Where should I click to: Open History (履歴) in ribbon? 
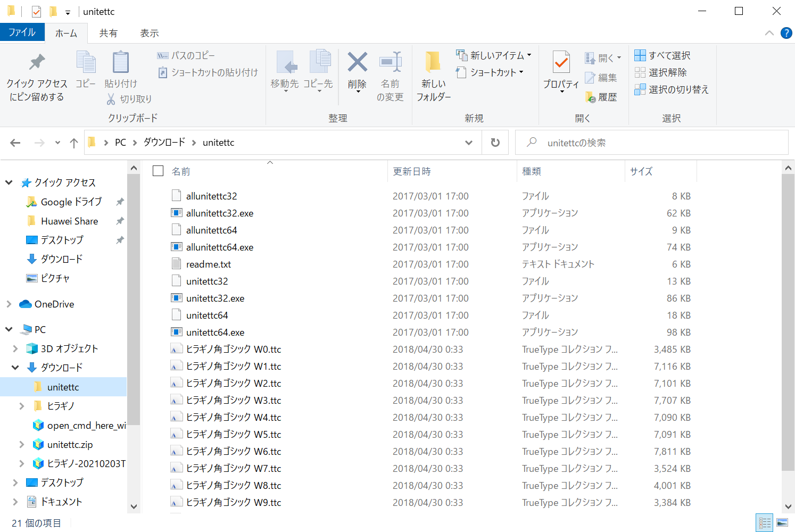601,97
